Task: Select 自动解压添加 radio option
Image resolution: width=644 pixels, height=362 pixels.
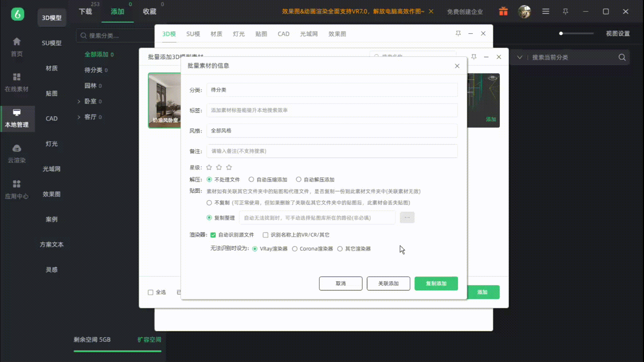Action: 299,179
